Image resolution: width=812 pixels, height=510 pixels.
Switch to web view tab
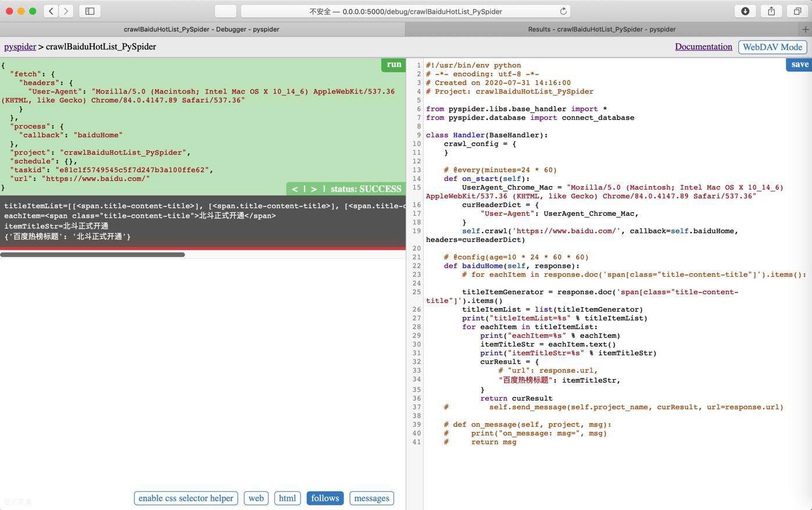tap(256, 498)
